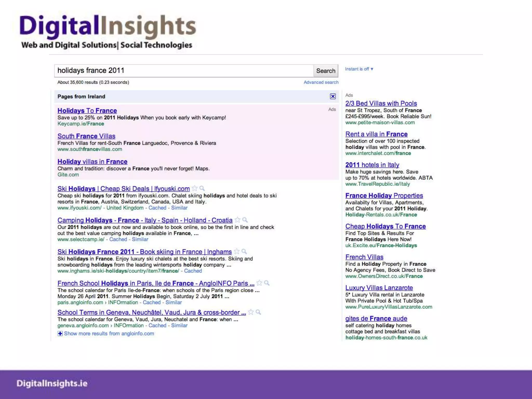Open gites de France aude ad
Image resolution: width=532 pixels, height=399 pixels.
click(376, 318)
